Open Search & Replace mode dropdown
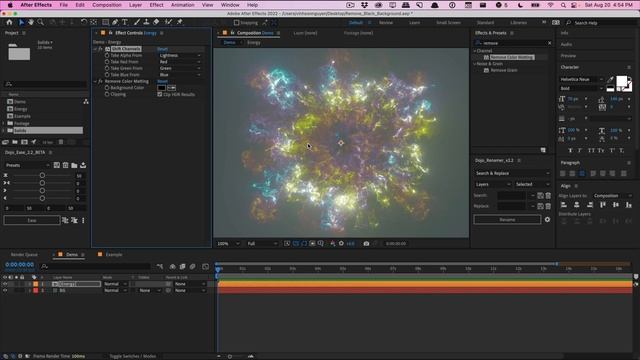The width and height of the screenshot is (640, 360). pyautogui.click(x=512, y=173)
